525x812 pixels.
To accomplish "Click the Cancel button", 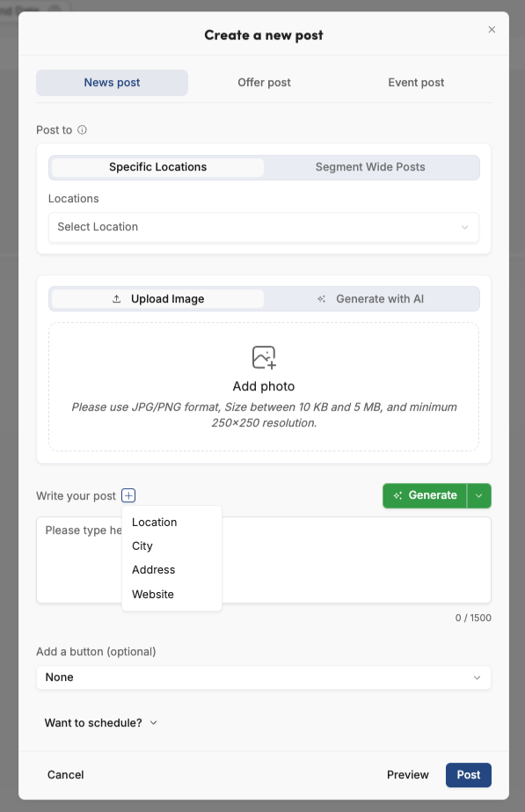I will 65,775.
